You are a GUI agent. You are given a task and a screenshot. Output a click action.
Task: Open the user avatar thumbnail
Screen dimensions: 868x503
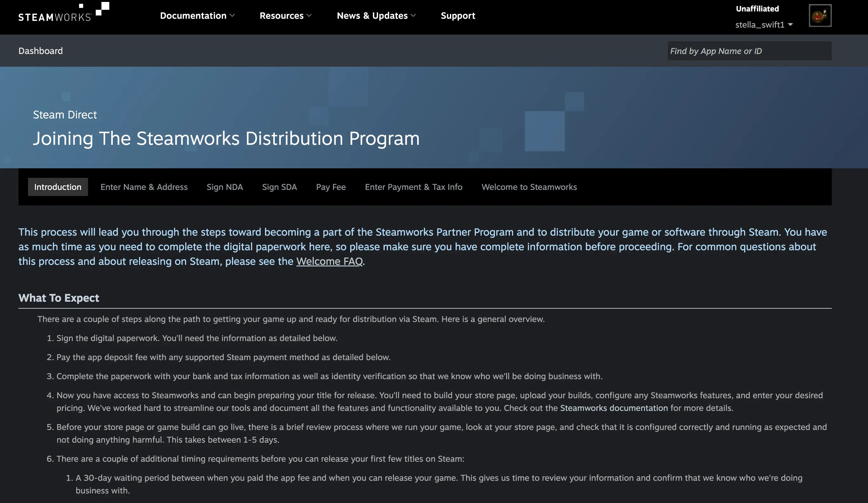[x=820, y=16]
